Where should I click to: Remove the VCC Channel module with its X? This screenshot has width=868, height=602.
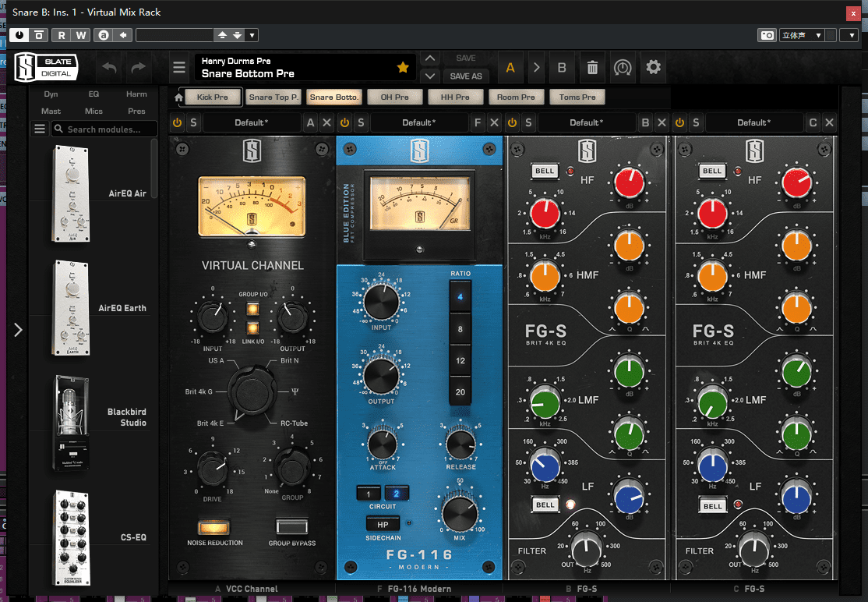tap(327, 122)
